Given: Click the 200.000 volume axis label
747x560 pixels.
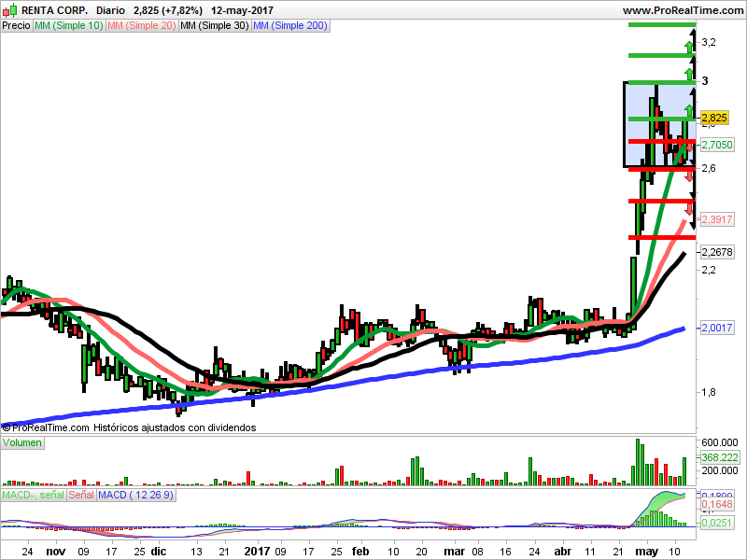Looking at the screenshot, I should (x=719, y=470).
